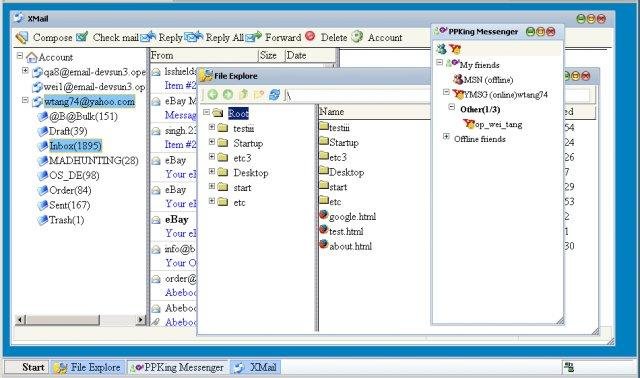The width and height of the screenshot is (640, 378).
Task: Open the google.html file icon
Action: click(x=324, y=215)
